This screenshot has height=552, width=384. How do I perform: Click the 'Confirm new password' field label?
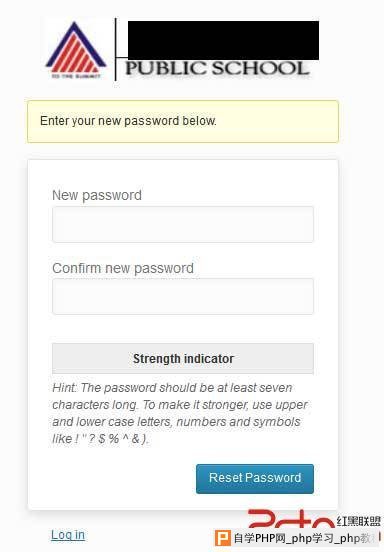click(x=123, y=268)
